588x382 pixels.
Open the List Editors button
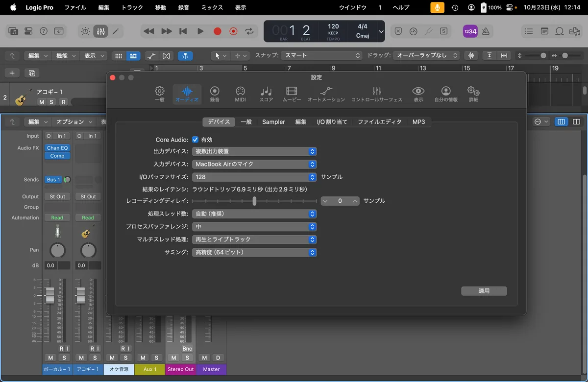[x=529, y=31]
